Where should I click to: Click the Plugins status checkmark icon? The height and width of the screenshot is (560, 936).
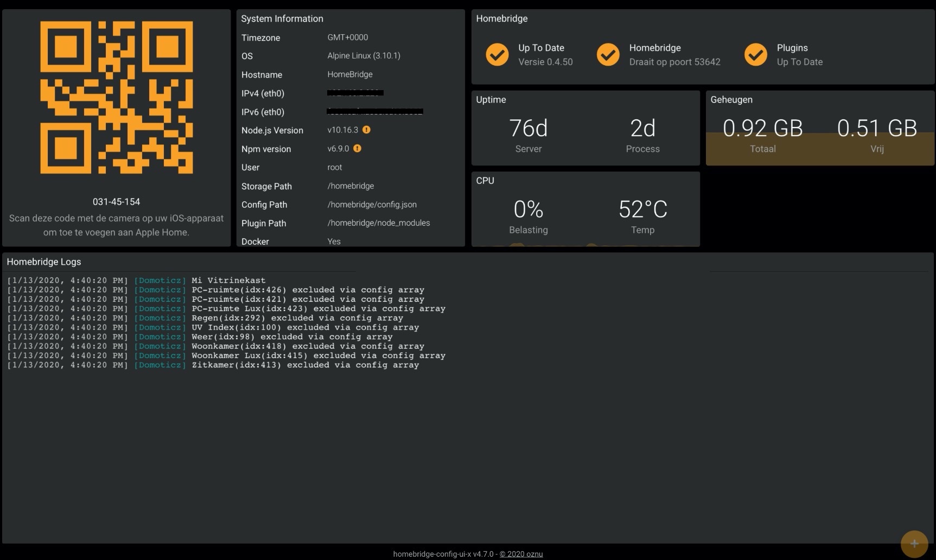pyautogui.click(x=756, y=55)
